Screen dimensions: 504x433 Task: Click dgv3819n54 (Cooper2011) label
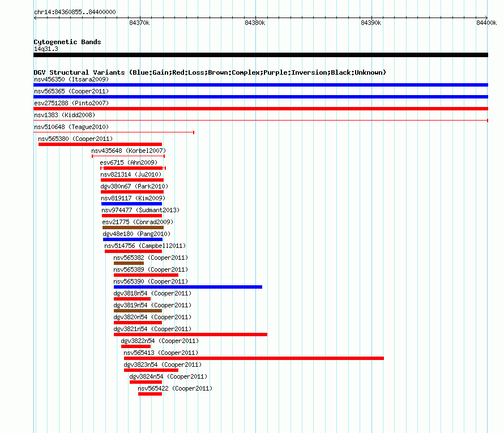[x=152, y=305]
